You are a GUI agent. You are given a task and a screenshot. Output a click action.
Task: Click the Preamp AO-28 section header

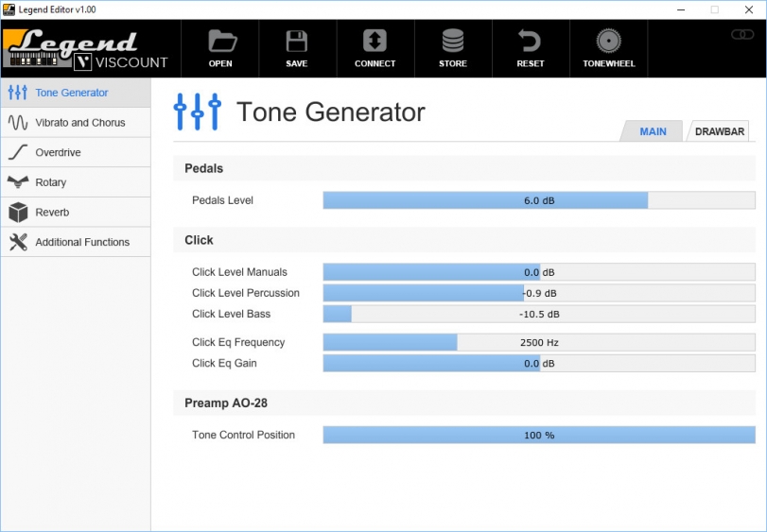click(464, 403)
